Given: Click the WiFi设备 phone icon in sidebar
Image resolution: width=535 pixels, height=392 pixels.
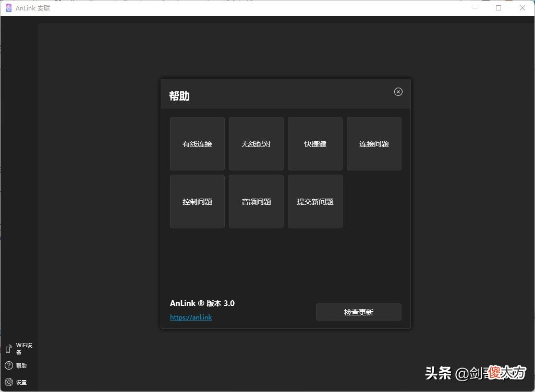Looking at the screenshot, I should [x=8, y=348].
